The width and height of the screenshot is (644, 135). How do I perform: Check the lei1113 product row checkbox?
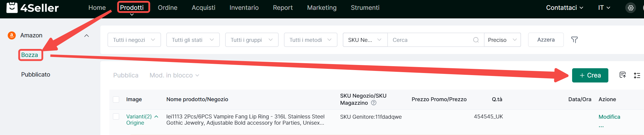(x=116, y=117)
